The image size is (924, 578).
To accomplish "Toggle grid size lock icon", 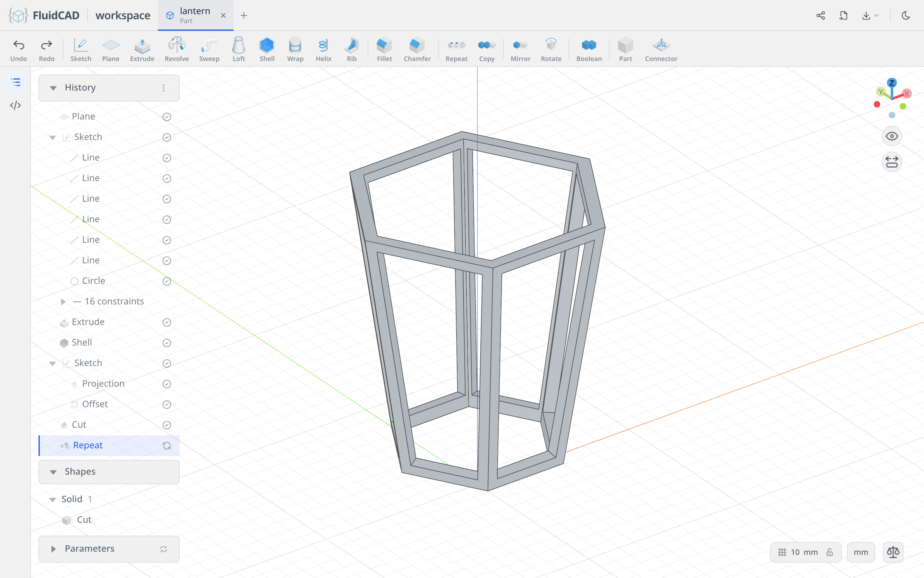I will [x=829, y=552].
